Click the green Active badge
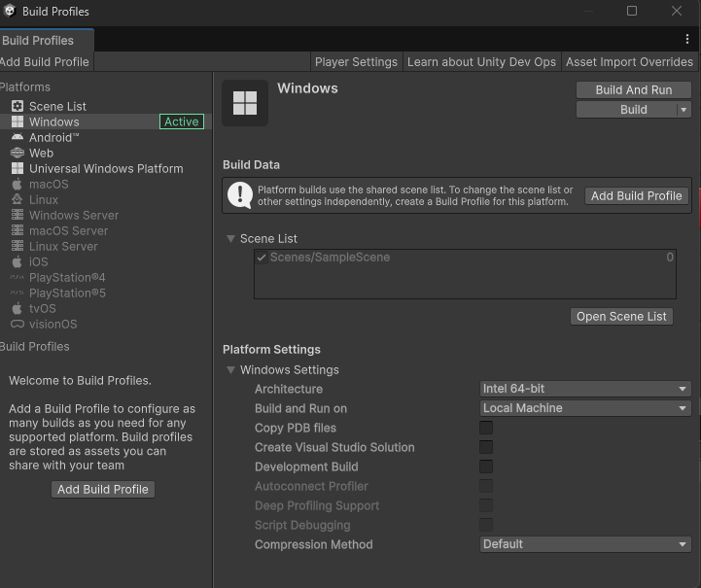701x588 pixels. point(182,121)
